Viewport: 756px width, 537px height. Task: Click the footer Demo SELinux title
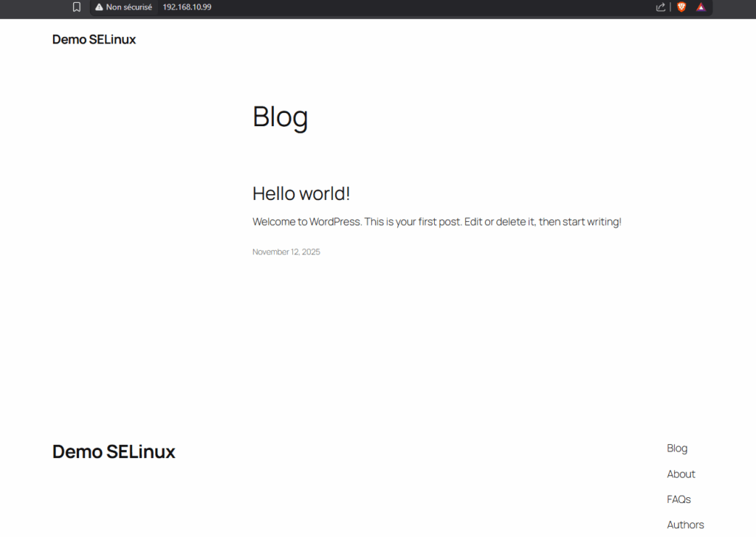point(114,451)
